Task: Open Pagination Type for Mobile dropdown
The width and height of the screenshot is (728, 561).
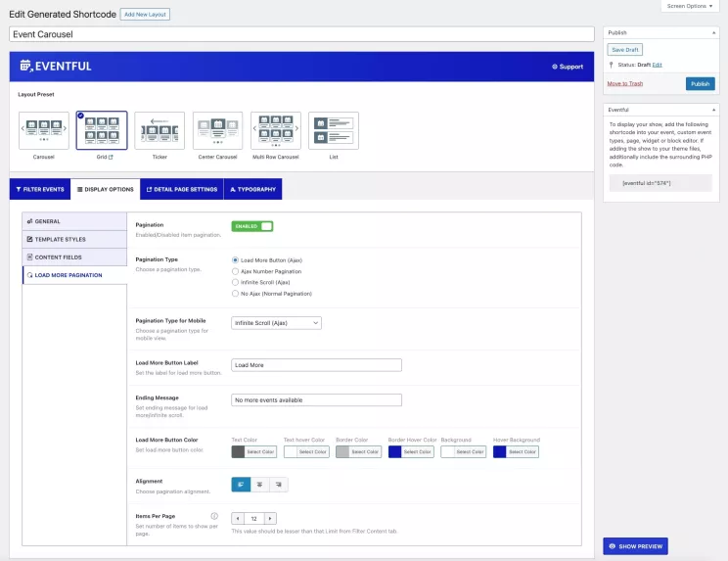Action: (x=276, y=322)
